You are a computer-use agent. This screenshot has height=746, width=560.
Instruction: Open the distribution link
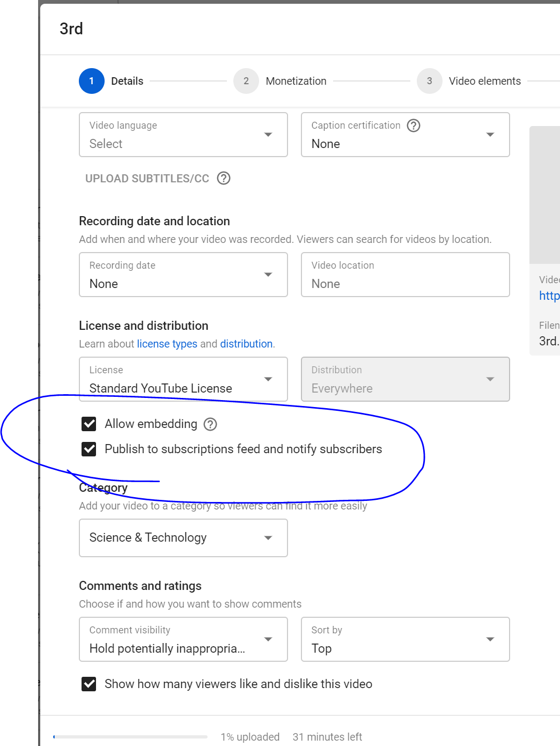tap(246, 344)
